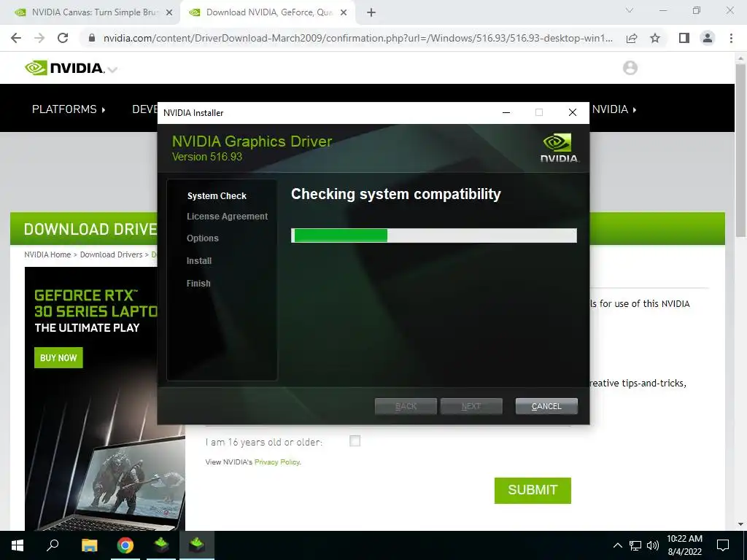Click the green SUBMIT button
747x560 pixels.
(533, 490)
